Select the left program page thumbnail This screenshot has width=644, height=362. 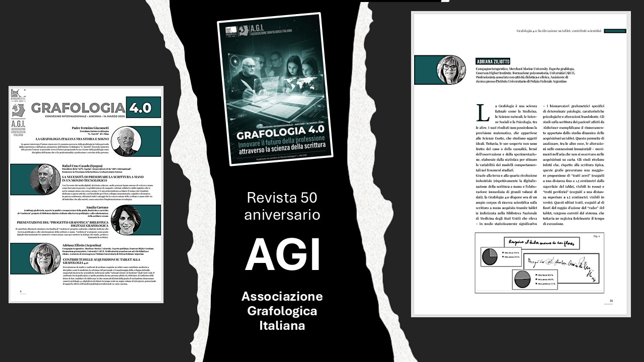click(86, 195)
